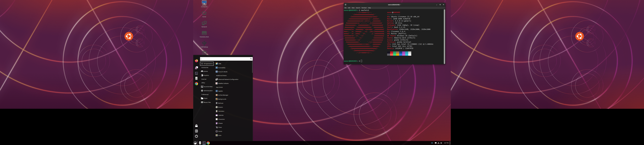The height and width of the screenshot is (145, 644).
Task: Open the Terminal menu in menu bar
Action: pyautogui.click(x=364, y=8)
